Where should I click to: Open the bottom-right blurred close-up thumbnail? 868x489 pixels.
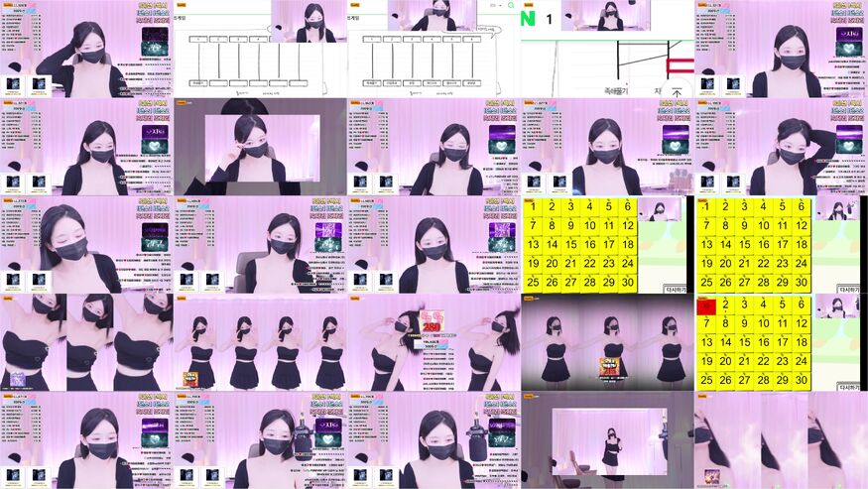point(781,439)
